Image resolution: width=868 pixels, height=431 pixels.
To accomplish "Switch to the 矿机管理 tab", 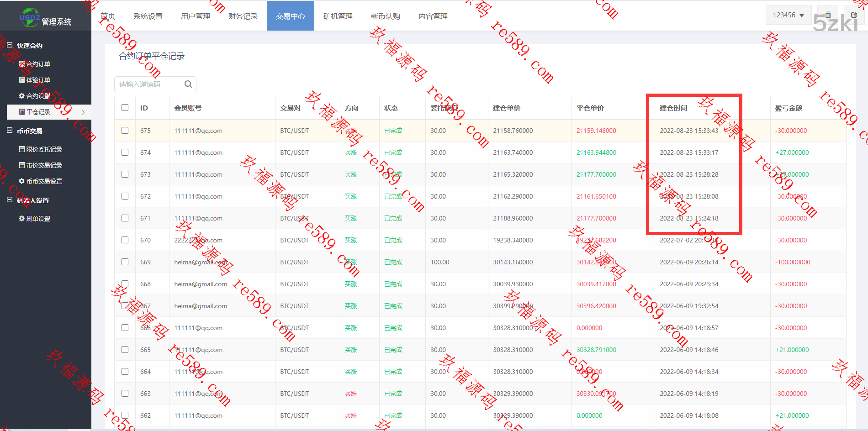I will (x=338, y=16).
